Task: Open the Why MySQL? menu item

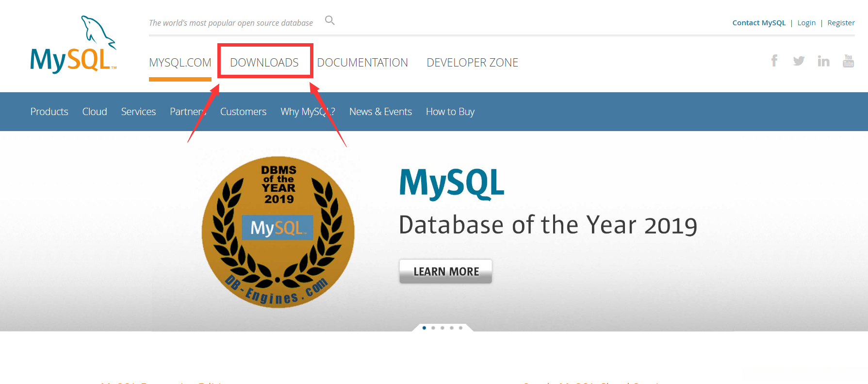Action: [x=308, y=112]
